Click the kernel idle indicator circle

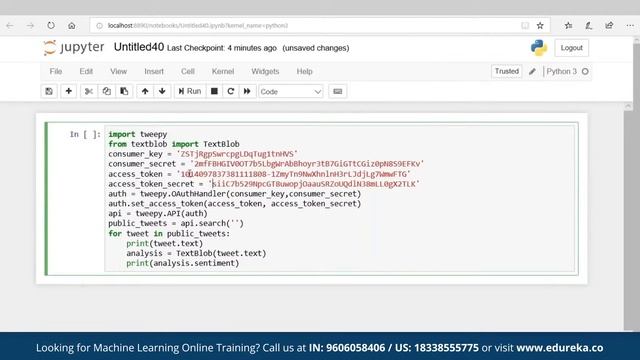coord(585,71)
